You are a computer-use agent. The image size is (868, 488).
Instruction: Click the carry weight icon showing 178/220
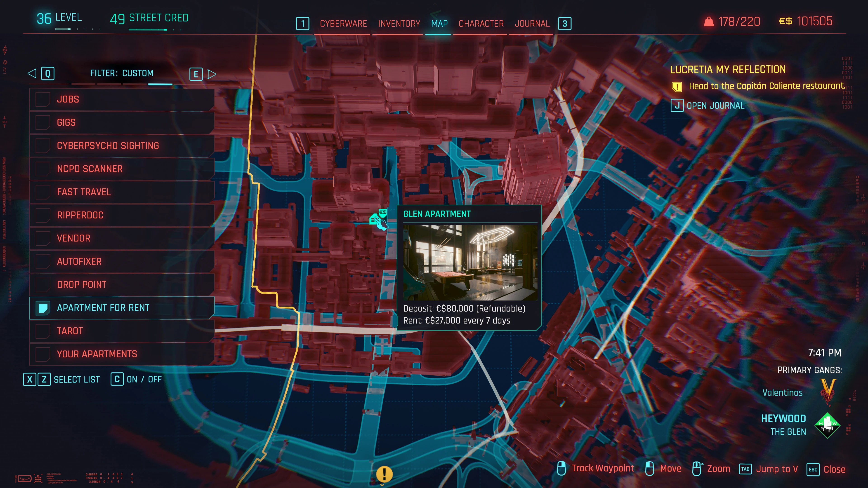(x=709, y=21)
